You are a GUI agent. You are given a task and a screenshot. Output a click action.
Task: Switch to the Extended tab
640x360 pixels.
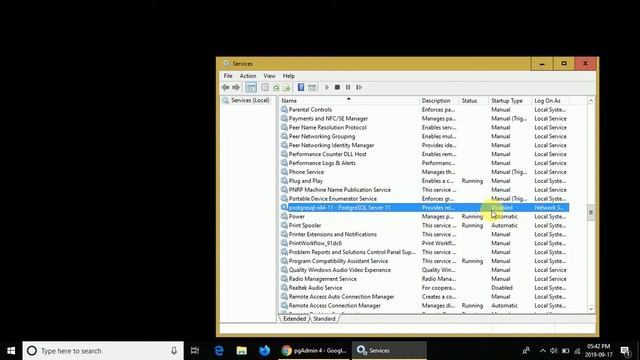tap(294, 319)
